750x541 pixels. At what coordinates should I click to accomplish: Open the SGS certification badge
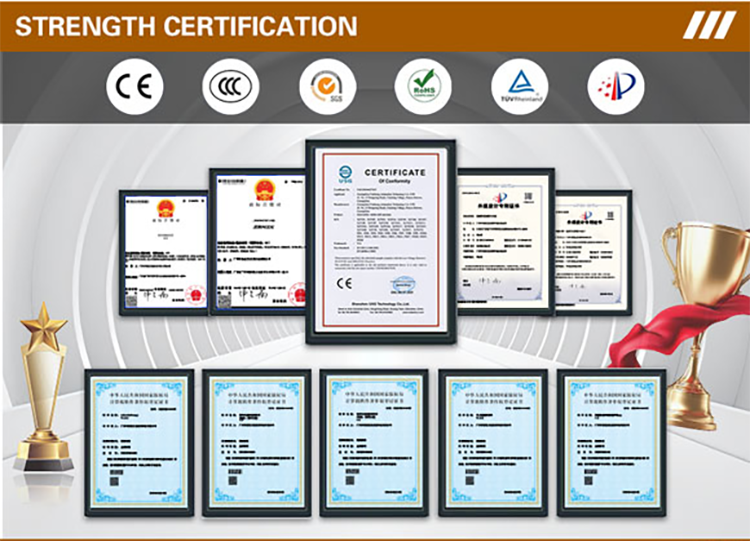[328, 87]
